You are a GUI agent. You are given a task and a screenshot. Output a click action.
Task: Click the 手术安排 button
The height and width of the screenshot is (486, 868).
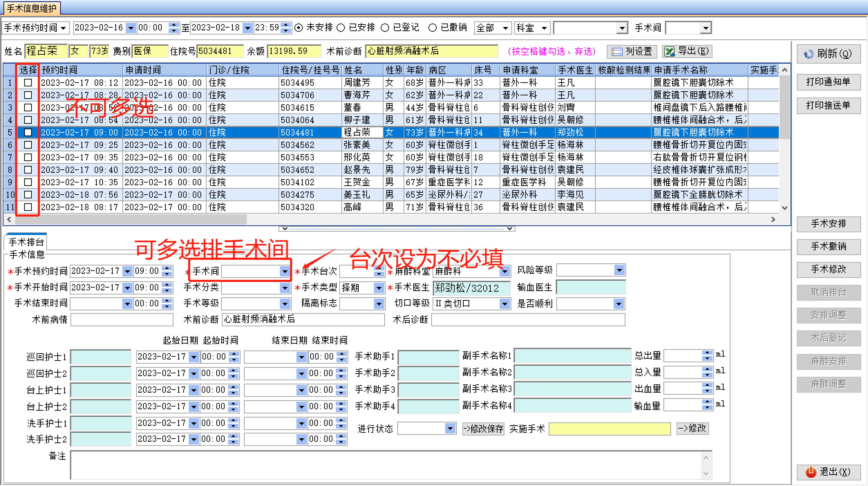point(828,224)
